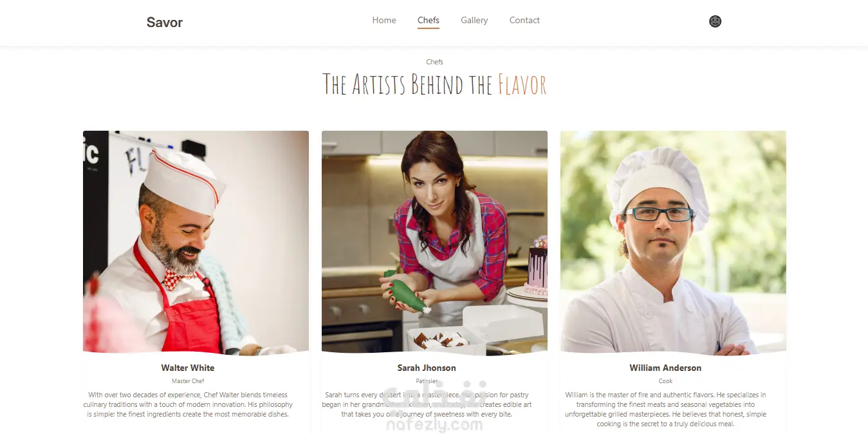Select the William Anderson name heading

click(x=665, y=368)
